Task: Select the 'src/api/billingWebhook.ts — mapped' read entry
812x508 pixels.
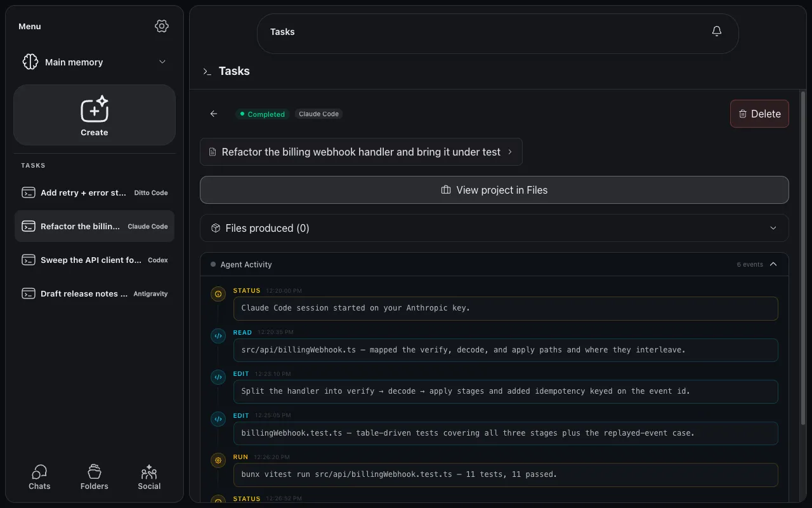Action: point(506,350)
